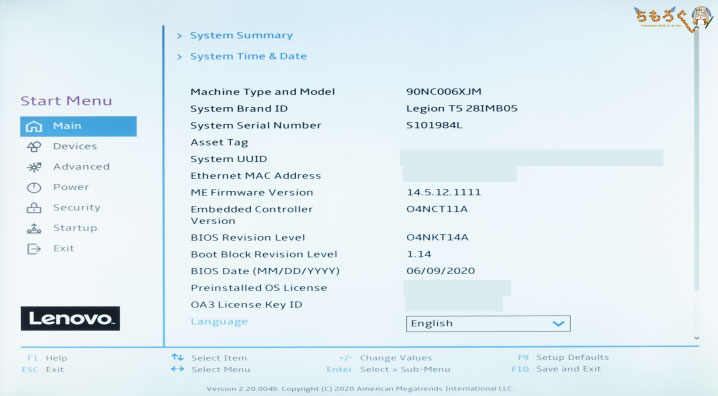This screenshot has height=396, width=718.
Task: Click the Start Menu heading
Action: 66,101
